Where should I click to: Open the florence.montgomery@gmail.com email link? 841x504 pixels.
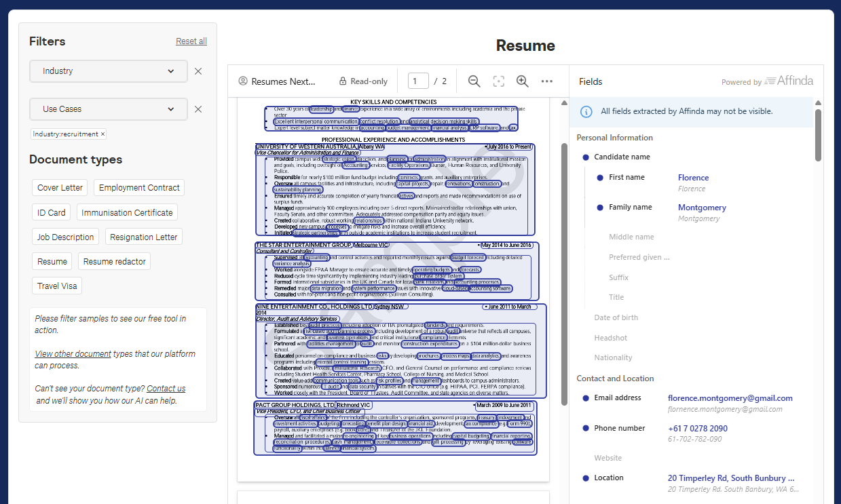(730, 398)
